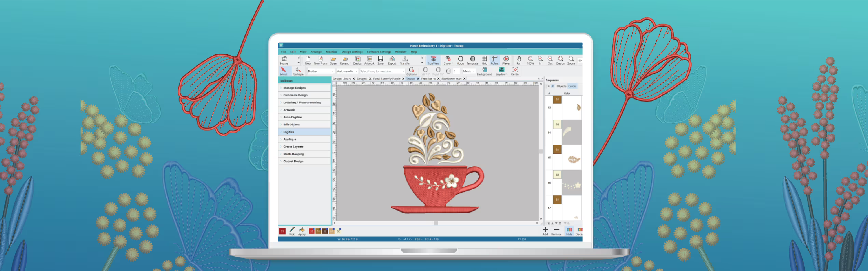Select the Pan hand tool
The image size is (868, 271).
click(519, 60)
